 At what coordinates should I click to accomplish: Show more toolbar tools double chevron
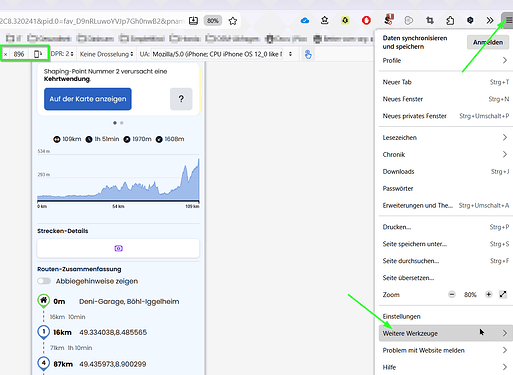[x=490, y=21]
